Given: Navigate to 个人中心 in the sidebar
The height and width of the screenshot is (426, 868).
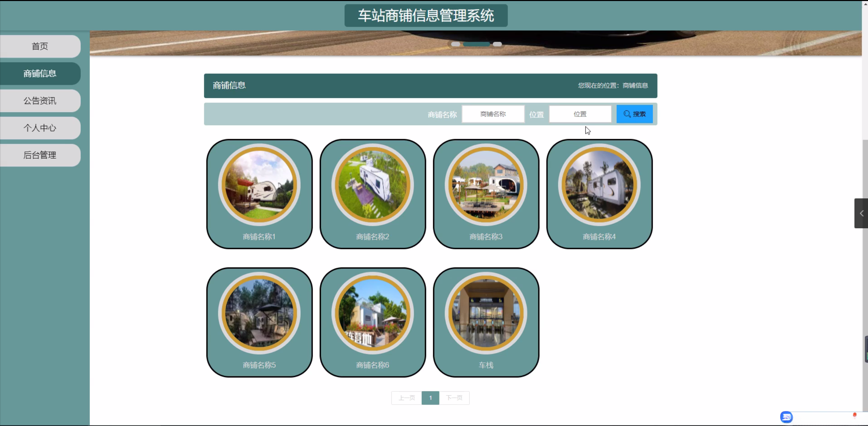Looking at the screenshot, I should (40, 128).
